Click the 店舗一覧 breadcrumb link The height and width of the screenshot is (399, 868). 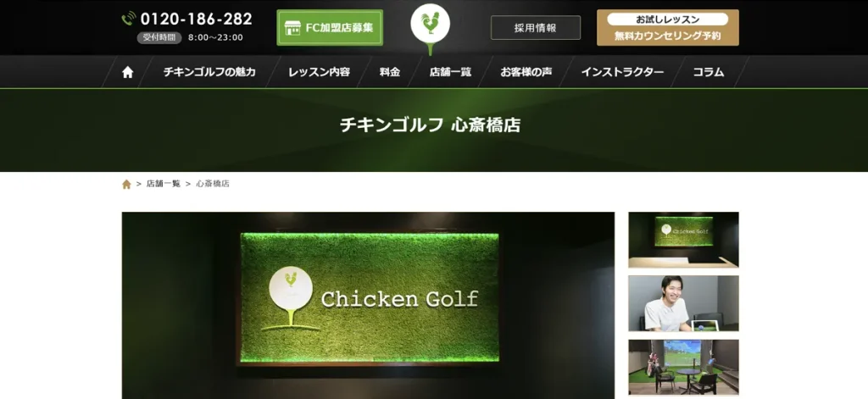click(164, 184)
